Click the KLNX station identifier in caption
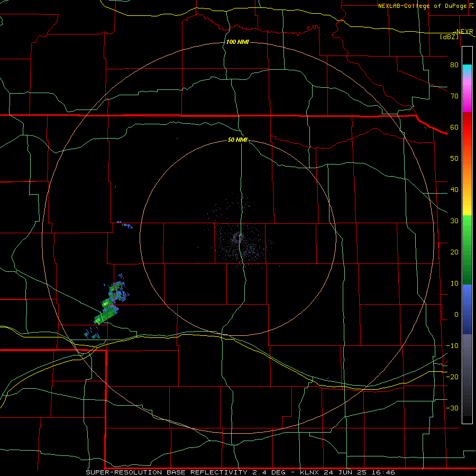Screen dimensions: 476x476 [309, 472]
